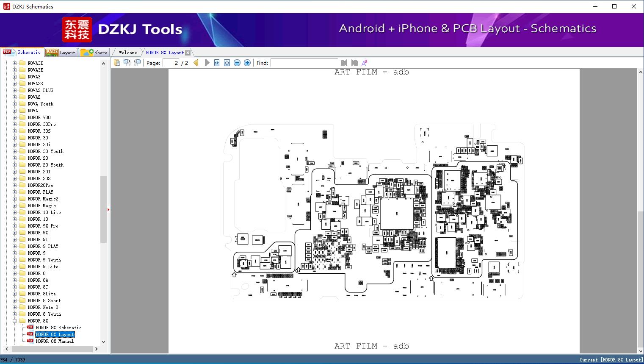Go to the next page
This screenshot has height=364, width=644.
pos(207,63)
